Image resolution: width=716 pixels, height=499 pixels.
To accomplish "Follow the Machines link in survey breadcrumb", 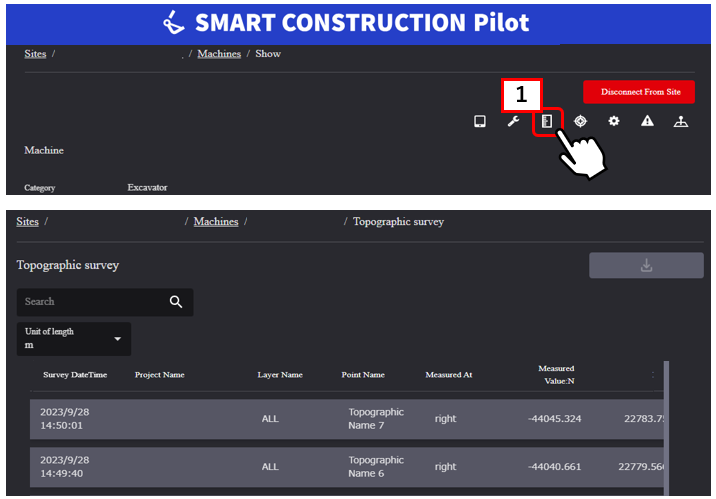I will tap(216, 222).
